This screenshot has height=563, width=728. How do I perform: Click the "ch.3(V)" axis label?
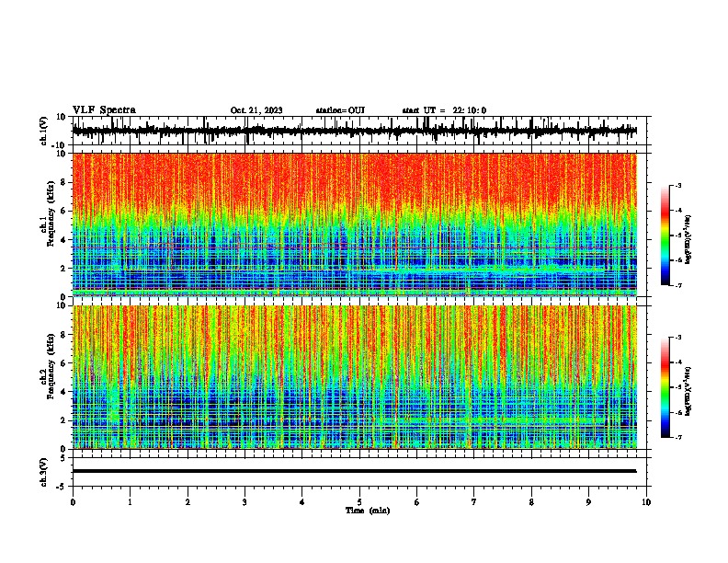44,472
